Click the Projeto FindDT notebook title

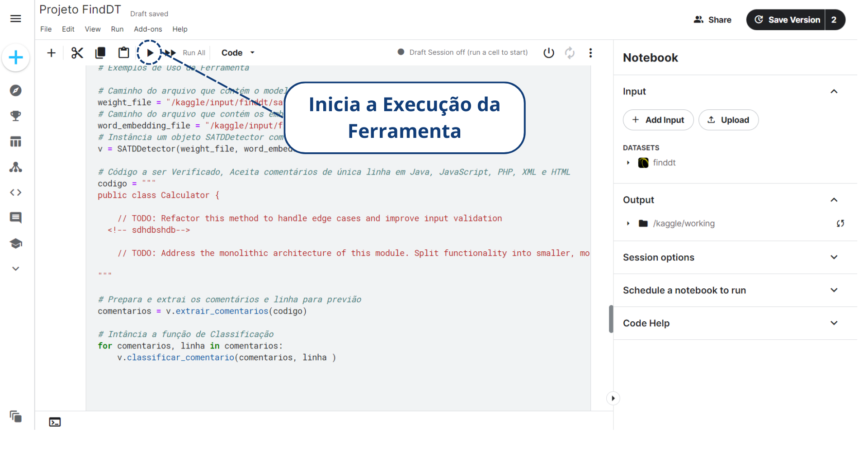pyautogui.click(x=80, y=9)
